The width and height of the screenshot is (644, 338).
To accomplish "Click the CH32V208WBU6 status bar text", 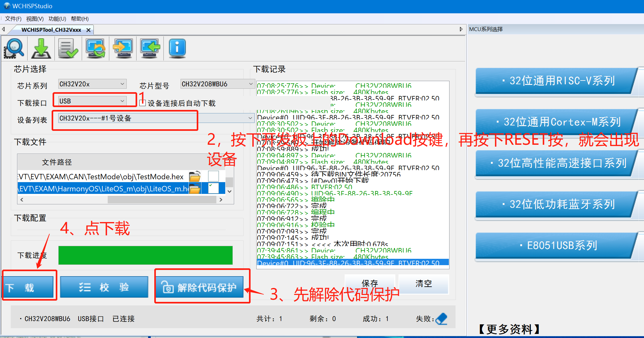I will (48, 319).
